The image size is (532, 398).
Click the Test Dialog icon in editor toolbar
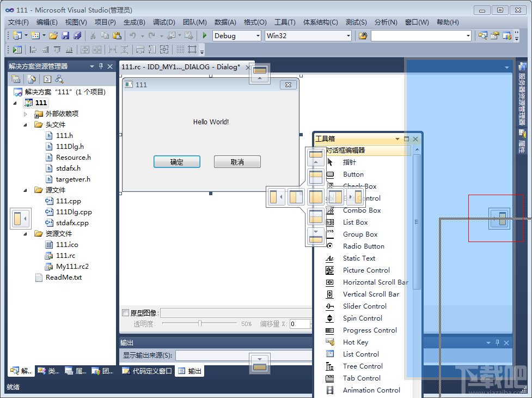click(x=17, y=50)
